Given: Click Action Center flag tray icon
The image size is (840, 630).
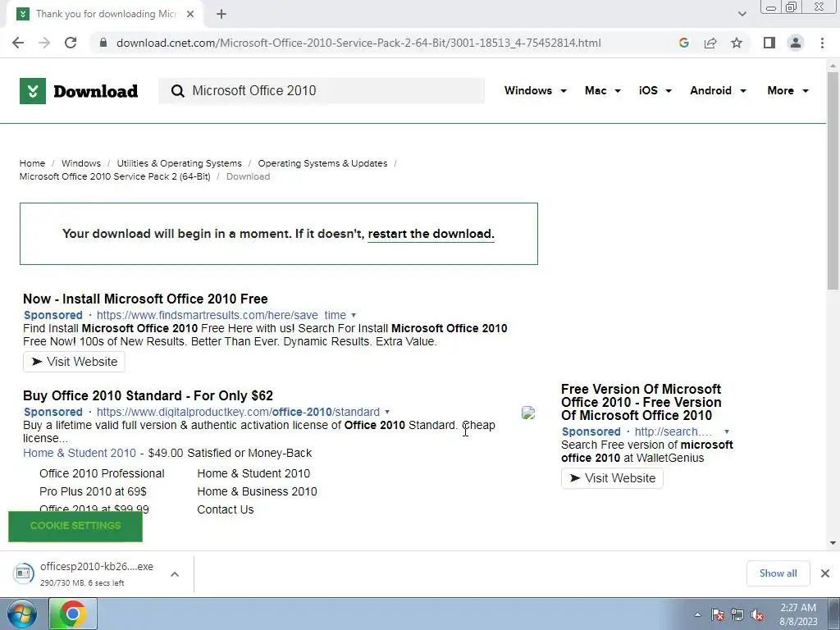Looking at the screenshot, I should tap(718, 615).
